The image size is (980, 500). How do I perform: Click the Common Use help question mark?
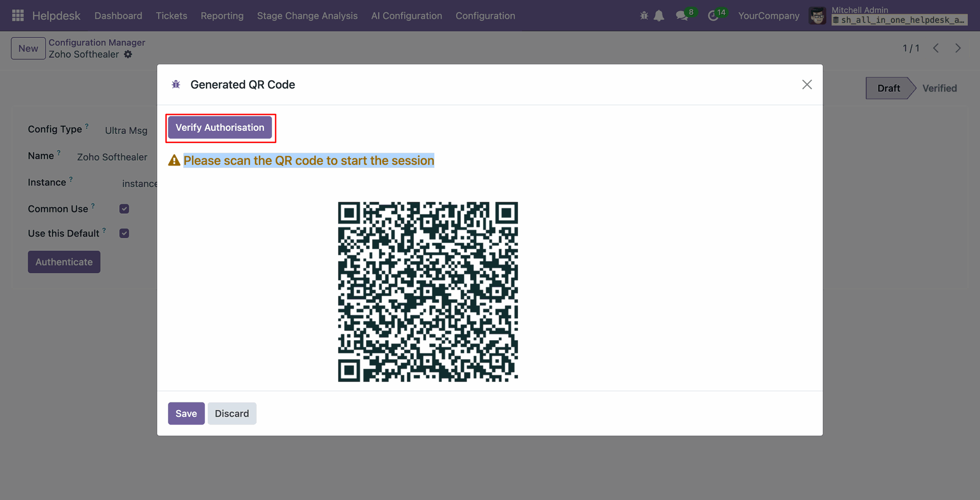[x=93, y=205]
